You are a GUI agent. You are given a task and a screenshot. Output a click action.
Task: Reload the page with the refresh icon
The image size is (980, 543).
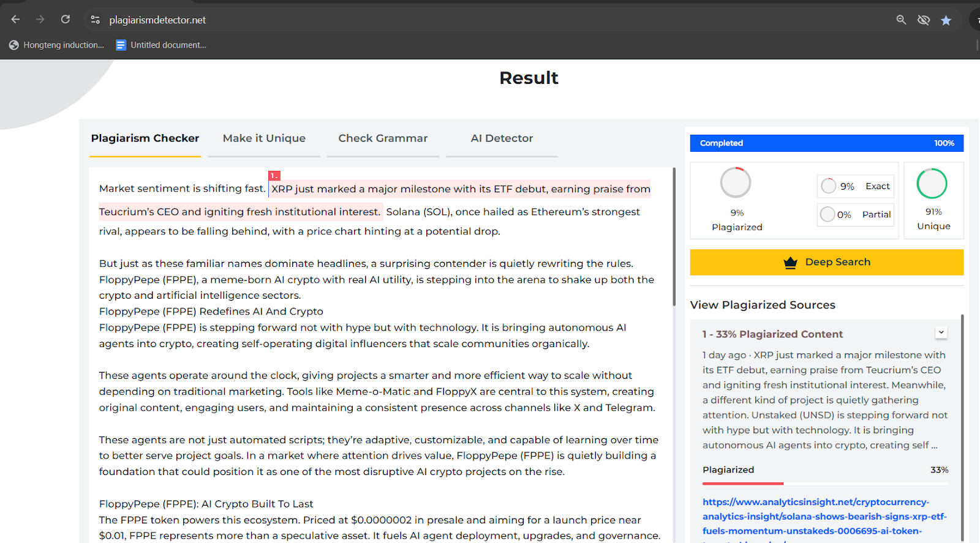tap(66, 20)
